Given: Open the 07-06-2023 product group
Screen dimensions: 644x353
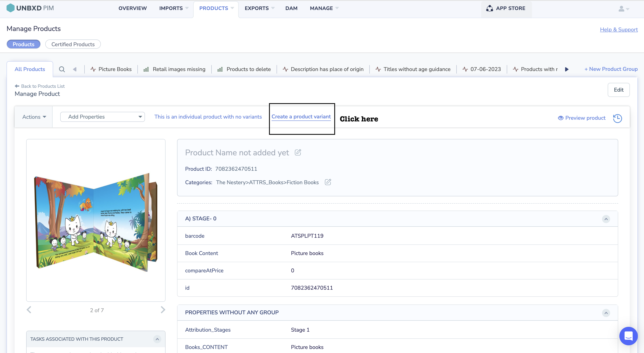Looking at the screenshot, I should click(482, 69).
